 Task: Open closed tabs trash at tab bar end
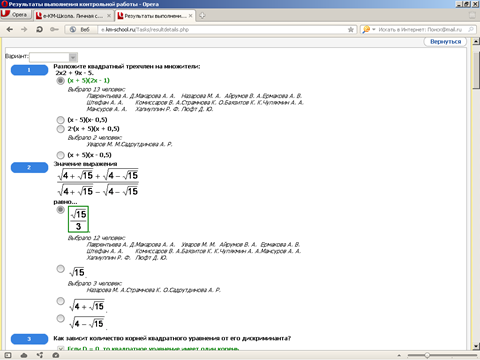(x=472, y=15)
